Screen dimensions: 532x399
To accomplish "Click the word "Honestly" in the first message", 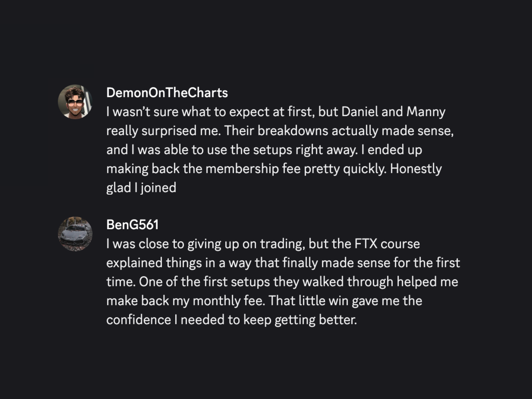I will click(416, 169).
